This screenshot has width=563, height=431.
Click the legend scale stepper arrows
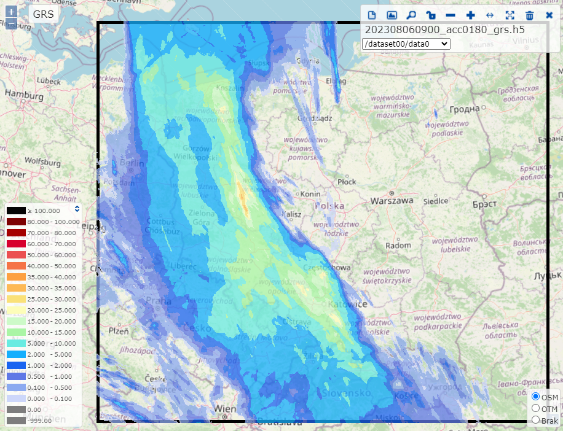tap(77, 209)
